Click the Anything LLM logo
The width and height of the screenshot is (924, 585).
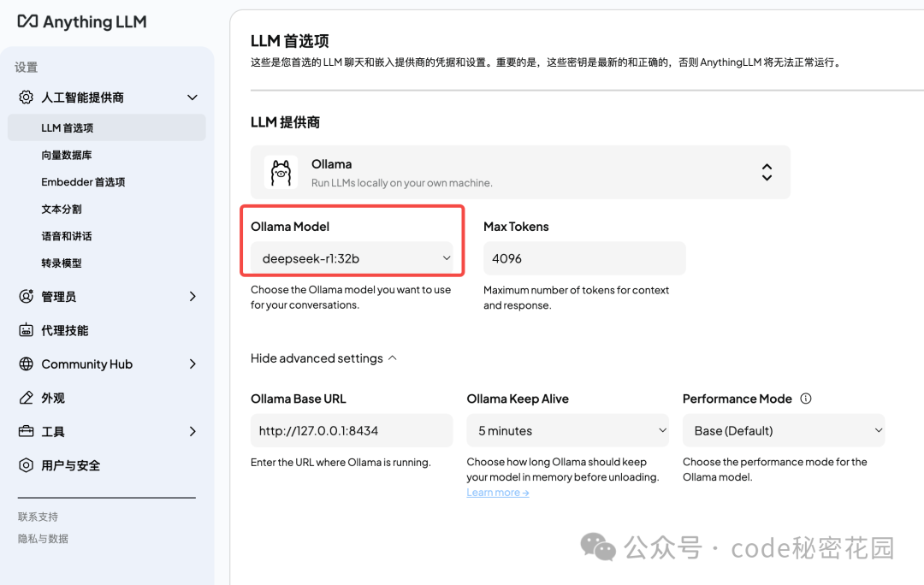click(82, 21)
